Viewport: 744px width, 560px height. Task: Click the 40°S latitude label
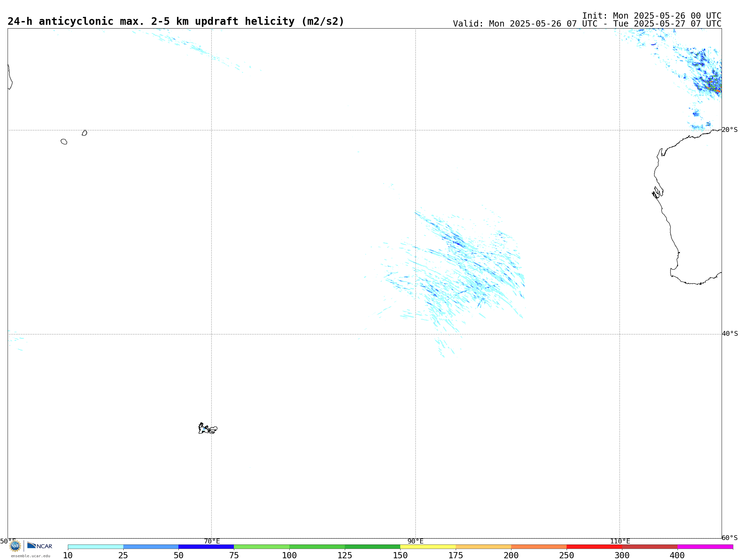pyautogui.click(x=730, y=334)
